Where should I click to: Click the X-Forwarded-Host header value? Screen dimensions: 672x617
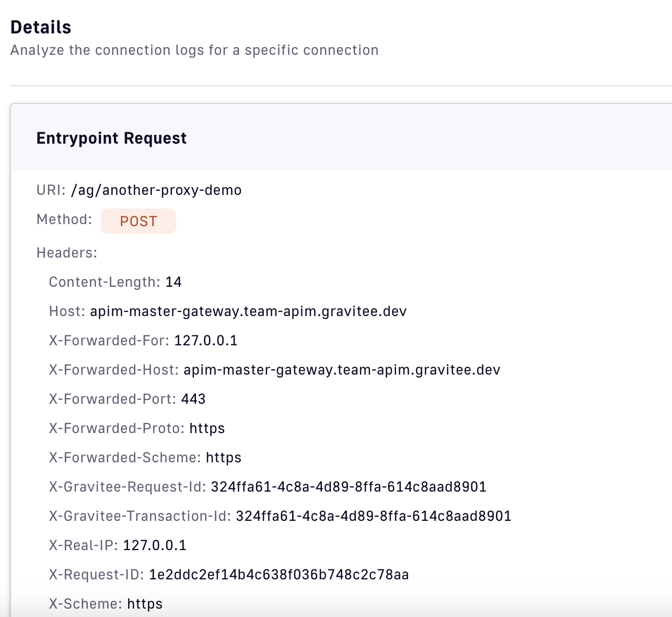pyautogui.click(x=342, y=370)
